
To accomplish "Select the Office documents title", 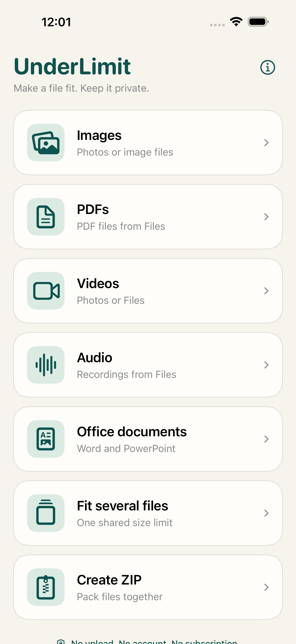I will 132,432.
